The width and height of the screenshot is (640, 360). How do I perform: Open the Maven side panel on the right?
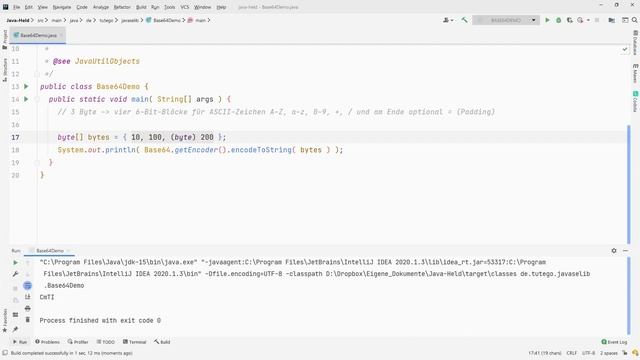636,73
